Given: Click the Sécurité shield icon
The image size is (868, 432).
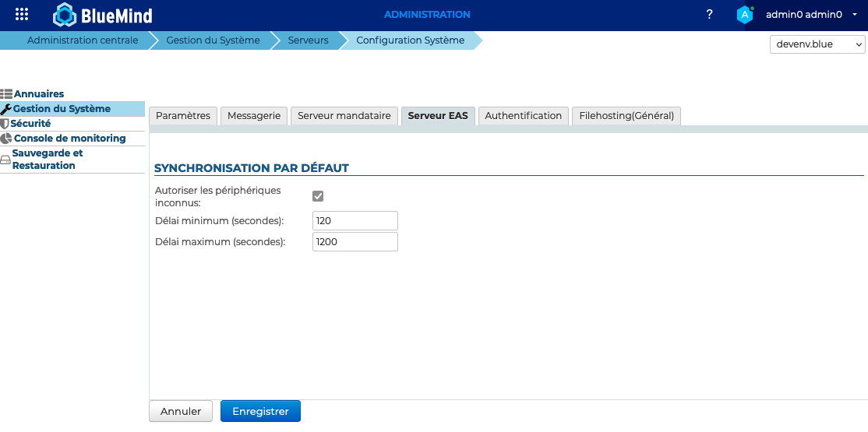Looking at the screenshot, I should click(5, 124).
